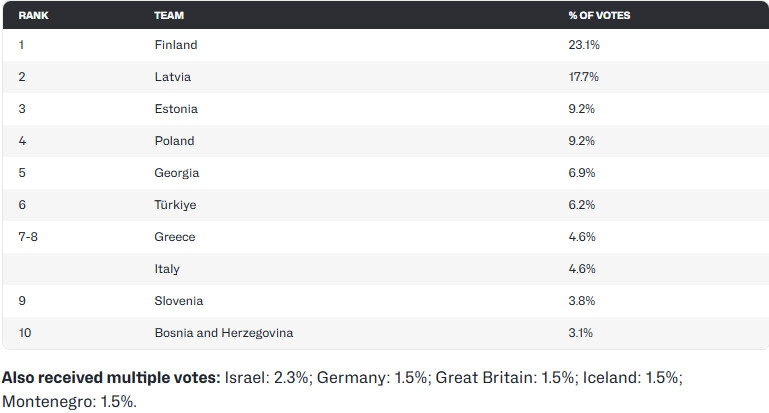769x413 pixels.
Task: Click the TEAM column header
Action: click(168, 16)
